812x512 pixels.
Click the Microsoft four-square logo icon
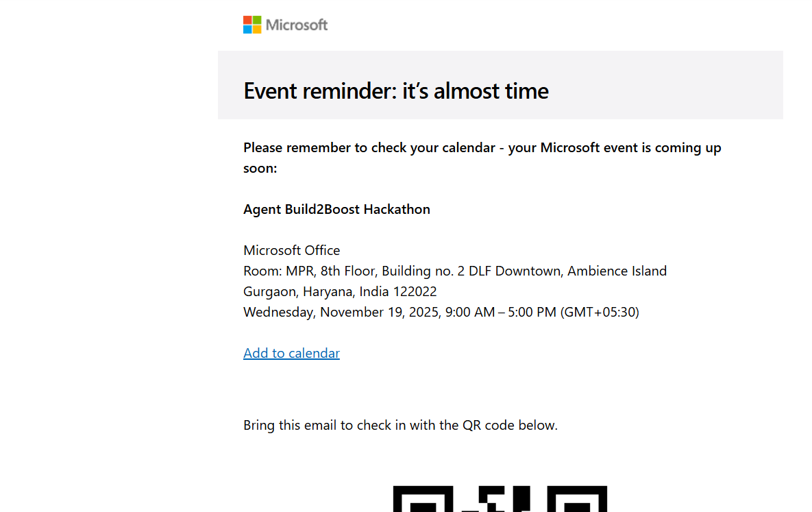click(252, 25)
